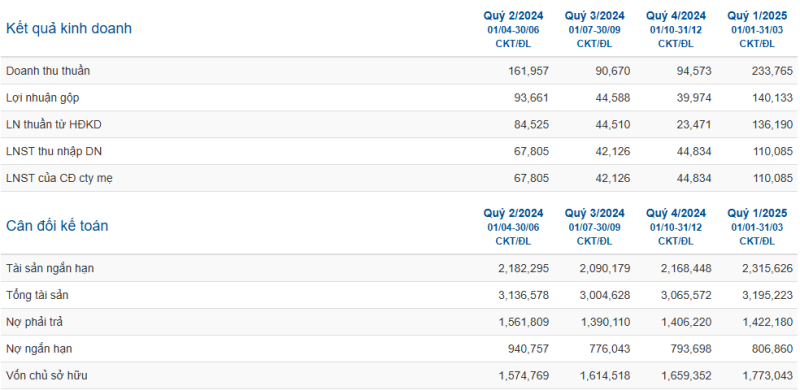This screenshot has height=390, width=800.
Task: Select the Doanh thu thuần row label
Action: pos(48,71)
